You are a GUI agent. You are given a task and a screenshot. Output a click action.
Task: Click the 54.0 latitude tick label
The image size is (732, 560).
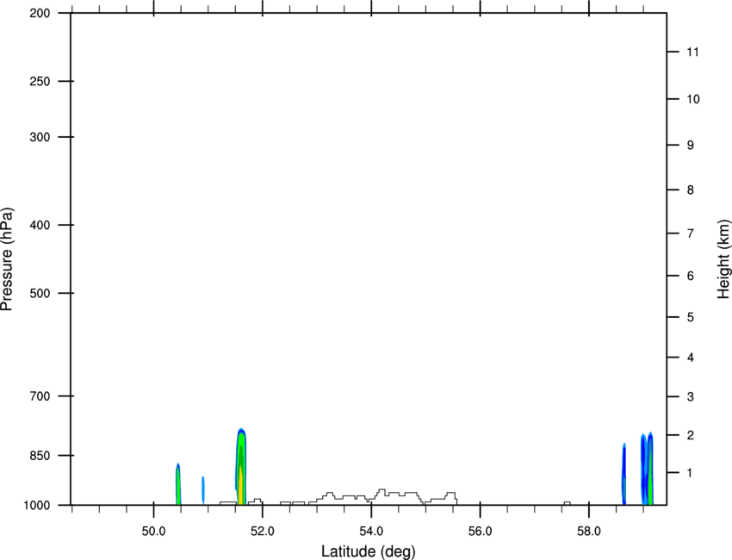click(371, 532)
